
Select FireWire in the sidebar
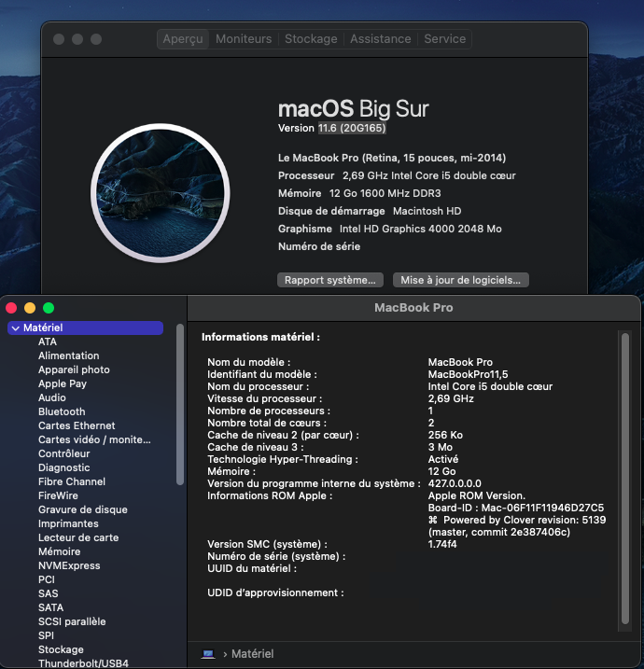click(58, 495)
